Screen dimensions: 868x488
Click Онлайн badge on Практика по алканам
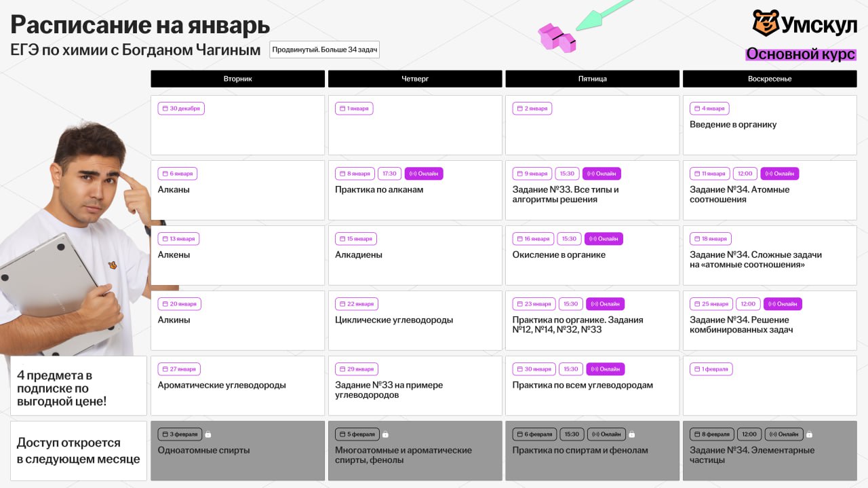pos(424,174)
